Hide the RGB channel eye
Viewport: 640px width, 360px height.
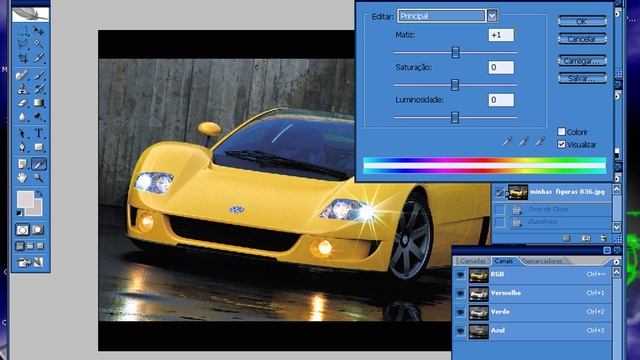pos(460,275)
